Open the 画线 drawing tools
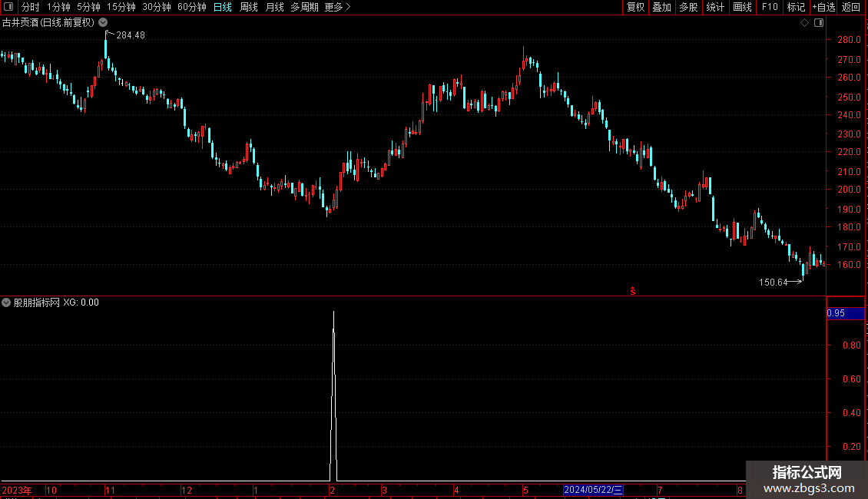Screen dimensions: 868x499 tap(742, 7)
